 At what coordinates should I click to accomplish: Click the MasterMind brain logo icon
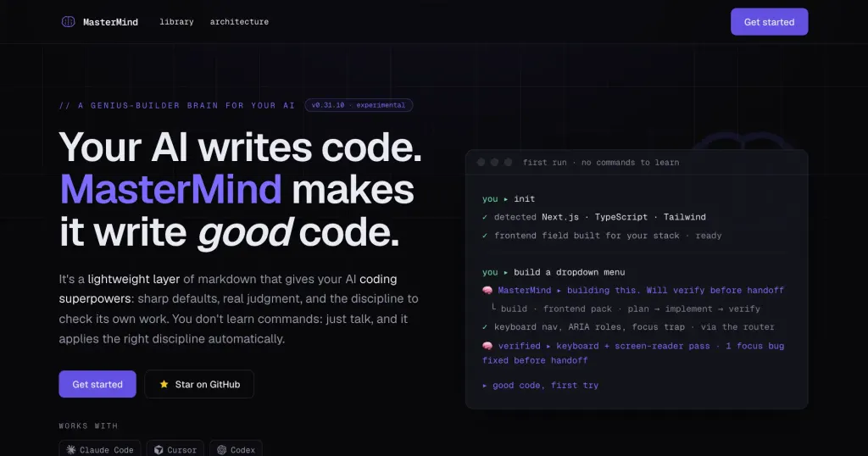[68, 21]
